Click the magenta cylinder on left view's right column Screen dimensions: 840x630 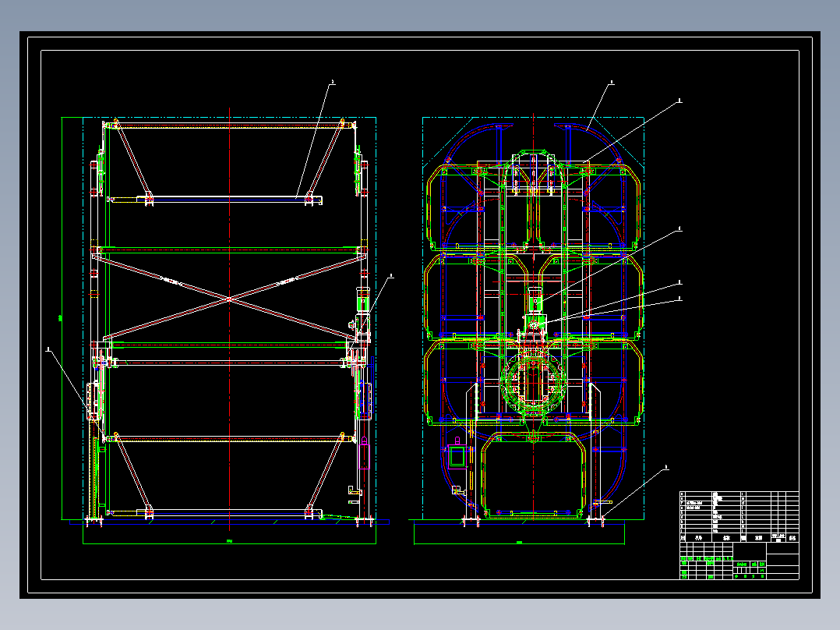(x=365, y=452)
